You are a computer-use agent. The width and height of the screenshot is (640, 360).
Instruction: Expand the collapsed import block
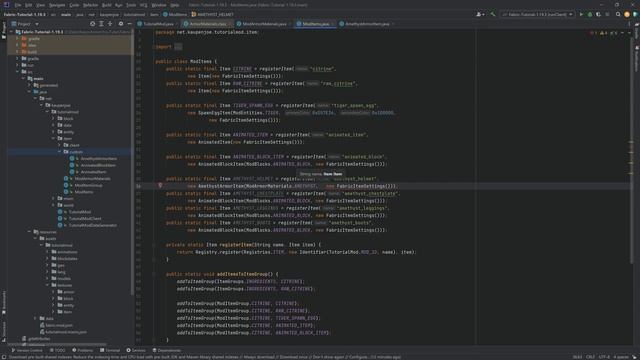(x=178, y=47)
